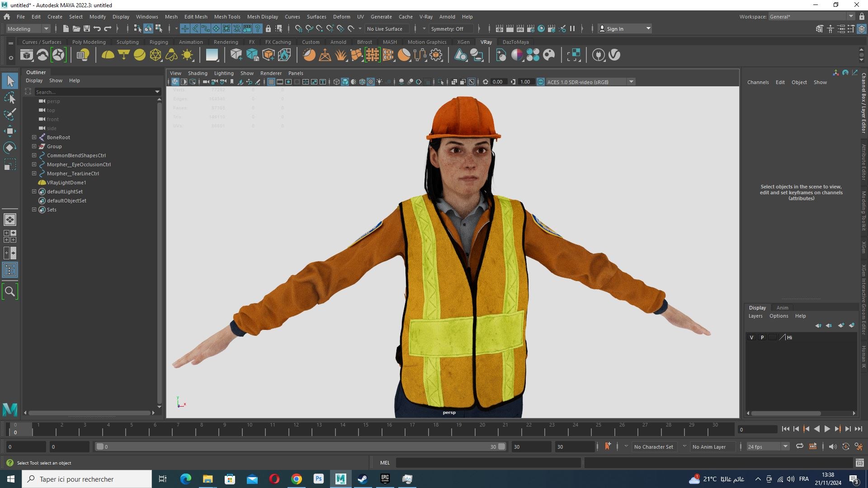This screenshot has width=868, height=488.
Task: Click the open scene folder icon
Action: [76, 28]
